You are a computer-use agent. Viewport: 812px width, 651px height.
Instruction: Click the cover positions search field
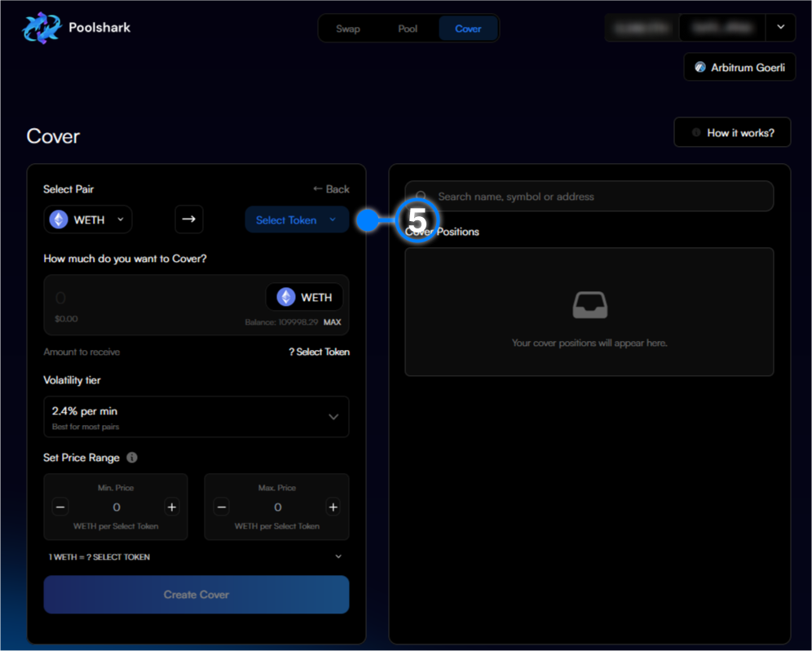pos(589,197)
